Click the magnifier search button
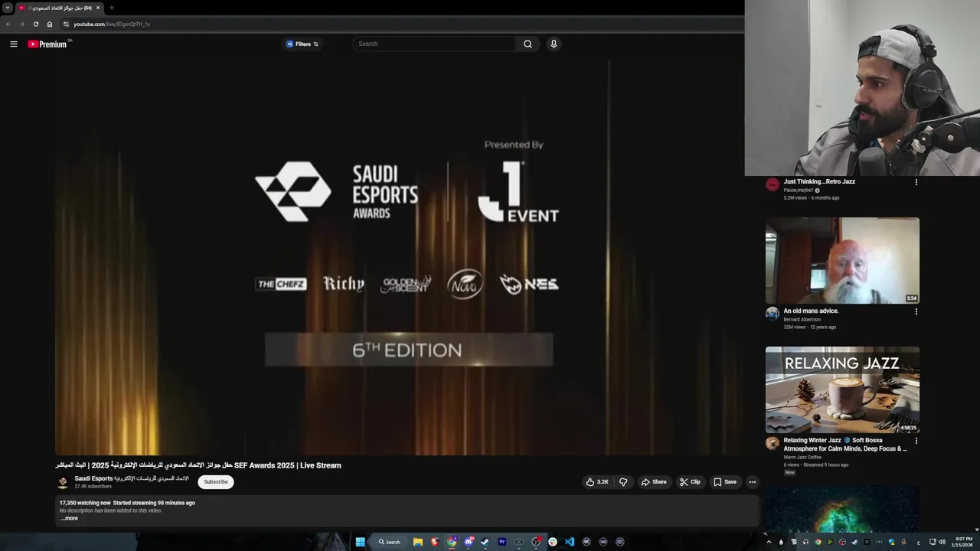Image resolution: width=980 pixels, height=551 pixels. tap(528, 44)
